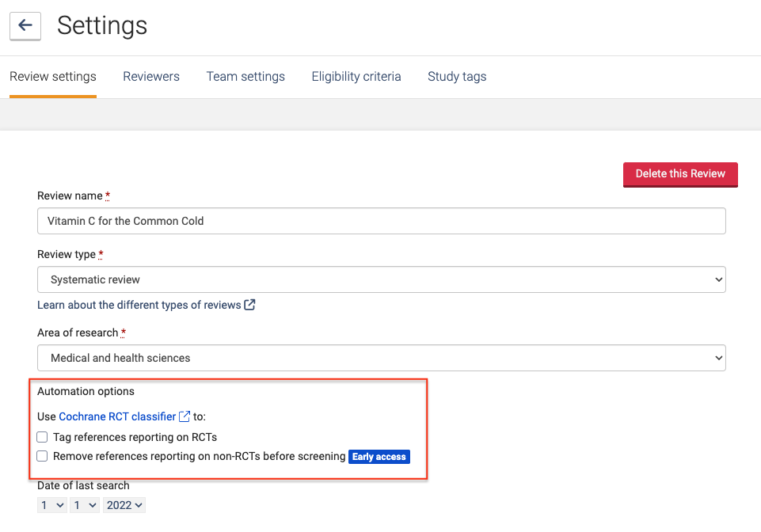Screen dimensions: 761x532
Task: Select the Study tags tab
Action: point(457,77)
